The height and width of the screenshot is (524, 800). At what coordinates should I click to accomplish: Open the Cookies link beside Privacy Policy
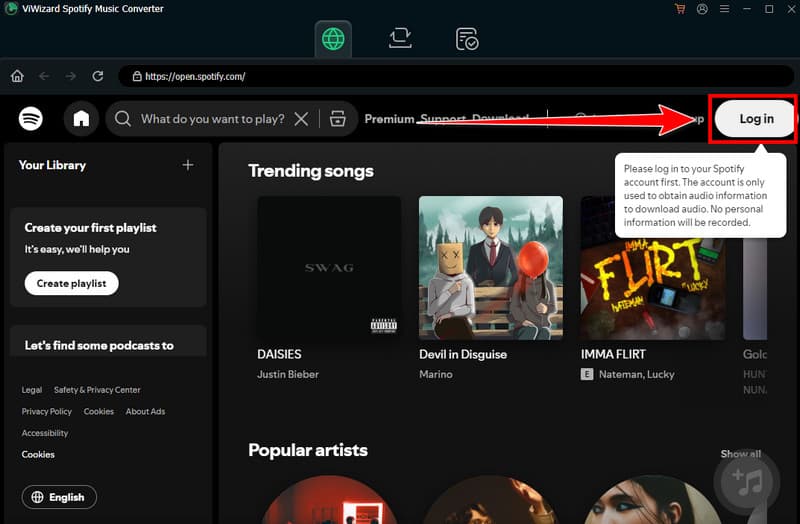98,411
